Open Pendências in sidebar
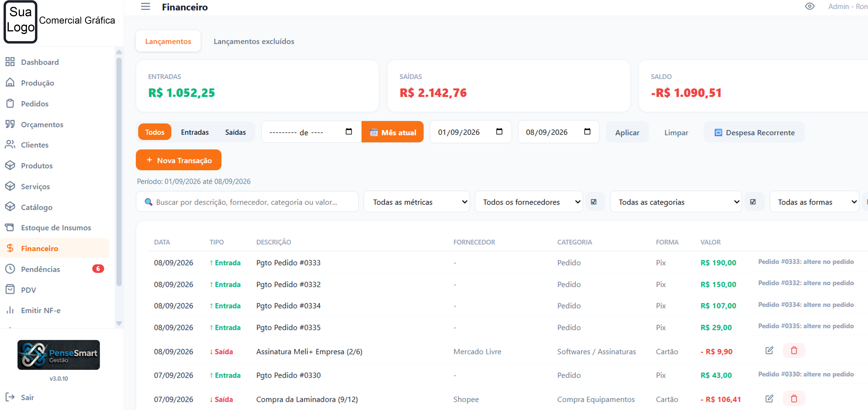The image size is (868, 410). [40, 269]
